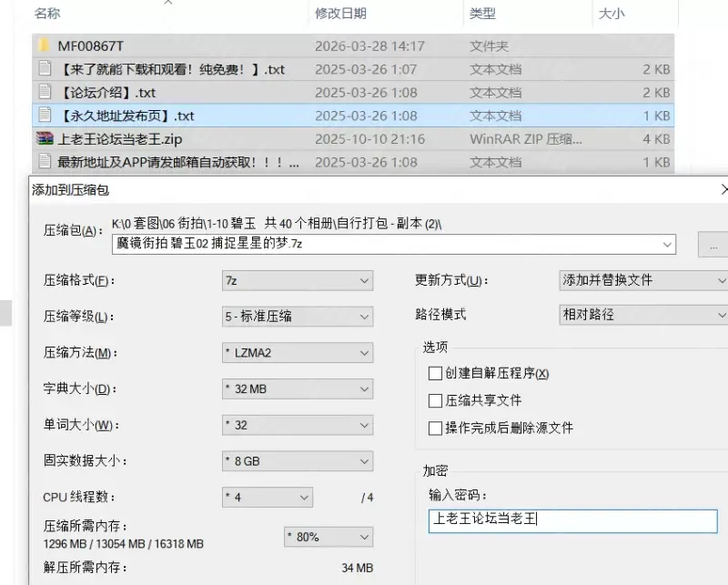Viewport: 728px width, 585px height.
Task: Sort files by 名称 column header
Action: (47, 14)
